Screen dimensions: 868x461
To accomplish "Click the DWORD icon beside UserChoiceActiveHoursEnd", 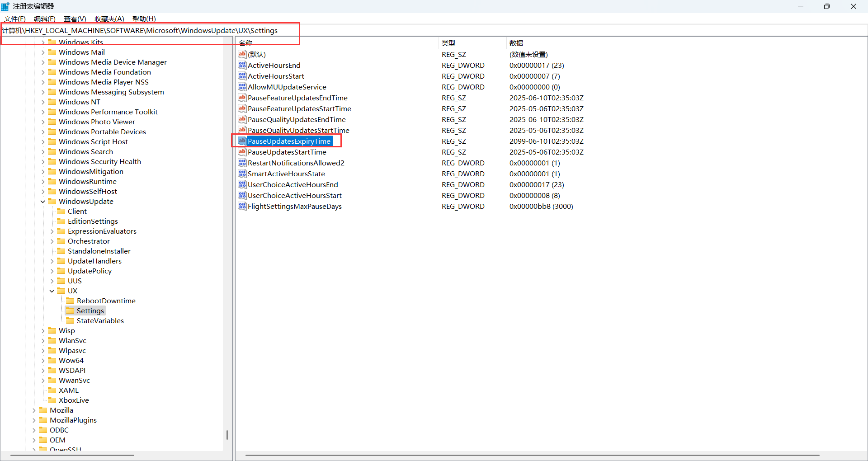I will [242, 184].
